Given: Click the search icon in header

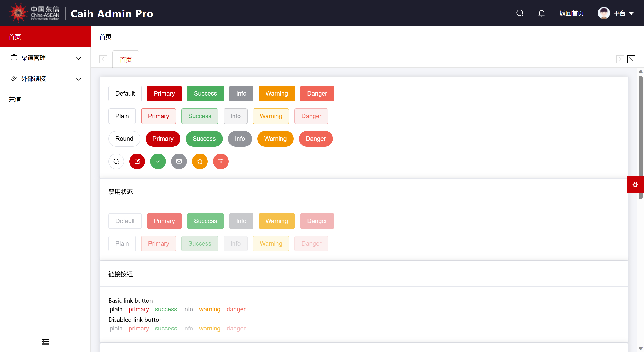Looking at the screenshot, I should pyautogui.click(x=519, y=13).
